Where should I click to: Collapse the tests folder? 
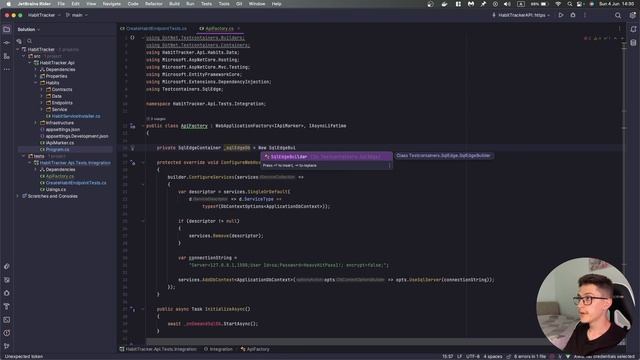(x=24, y=156)
